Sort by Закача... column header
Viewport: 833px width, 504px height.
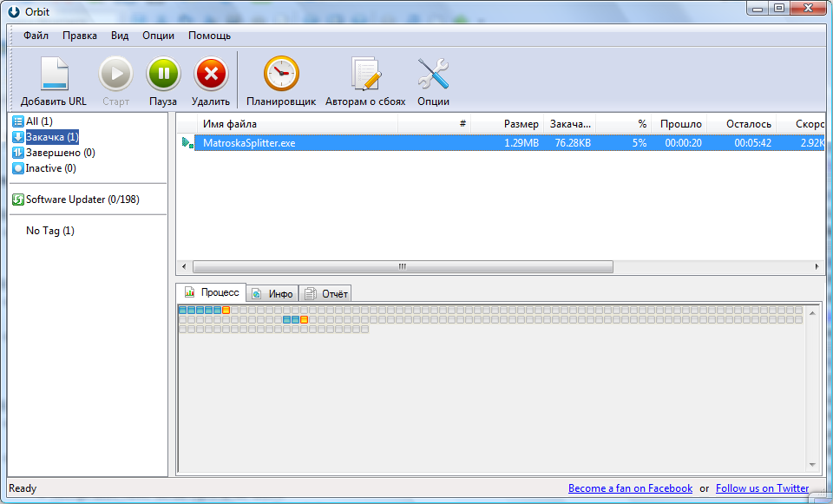coord(570,124)
